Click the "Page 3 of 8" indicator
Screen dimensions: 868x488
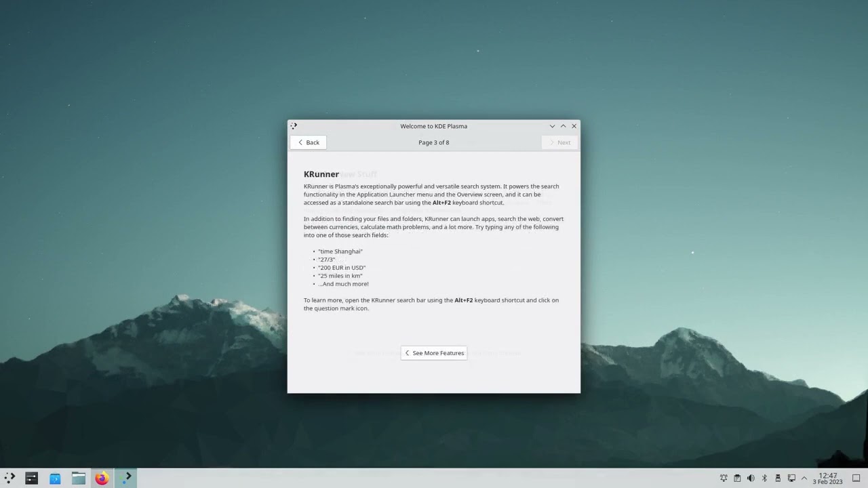(x=434, y=142)
